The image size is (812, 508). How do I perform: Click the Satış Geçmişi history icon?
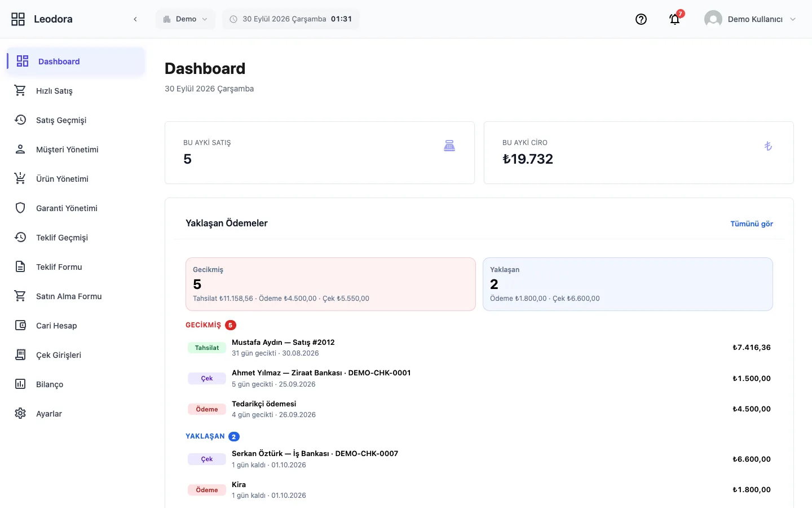click(20, 120)
